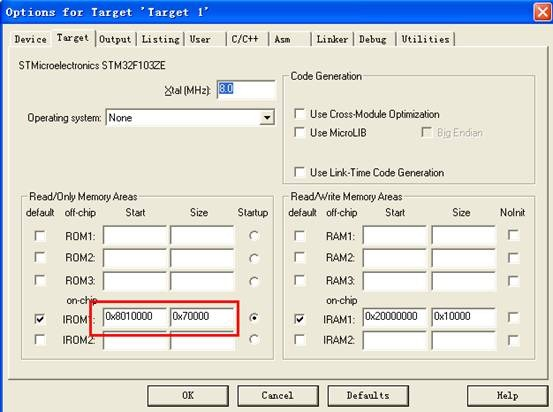Click the ROM3 Size field

[x=202, y=281]
